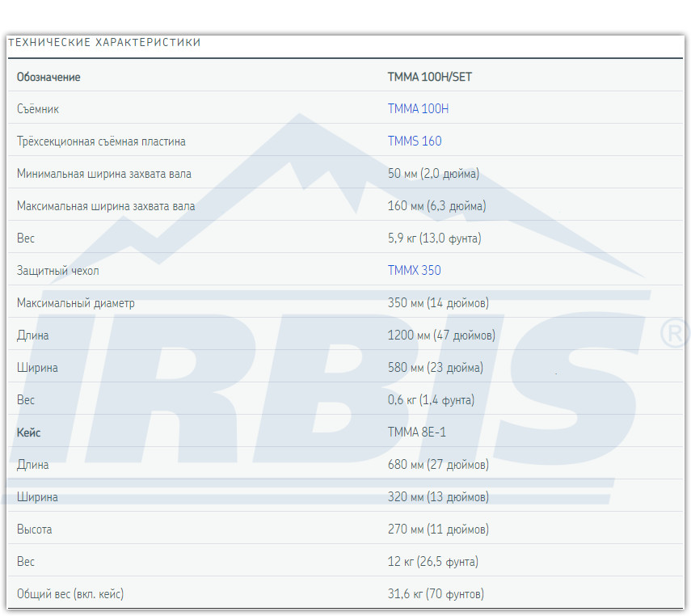691x616 pixels.
Task: Select the case model TMMA 8E-1
Action: click(x=416, y=432)
